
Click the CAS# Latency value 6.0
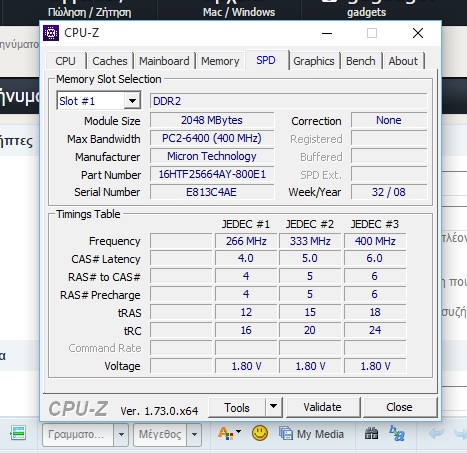(375, 258)
